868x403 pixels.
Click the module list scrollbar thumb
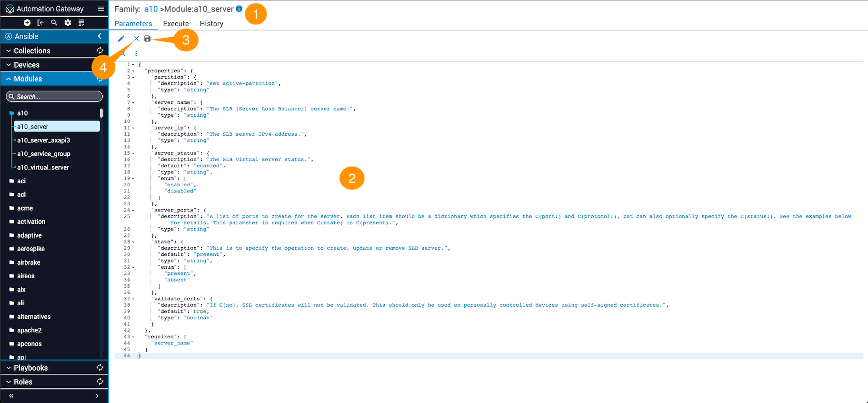(101, 113)
